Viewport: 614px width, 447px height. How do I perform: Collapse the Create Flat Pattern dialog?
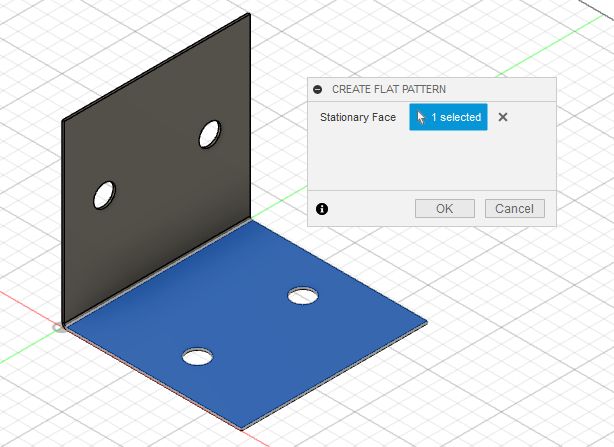(318, 89)
